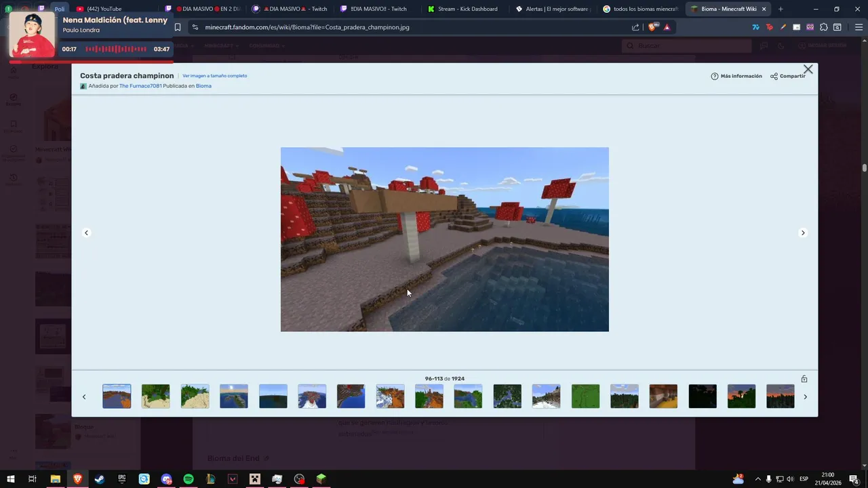Switch to the '!DIA MASIVO!! - Twitch' tab
Image resolution: width=868 pixels, height=488 pixels.
(378, 9)
